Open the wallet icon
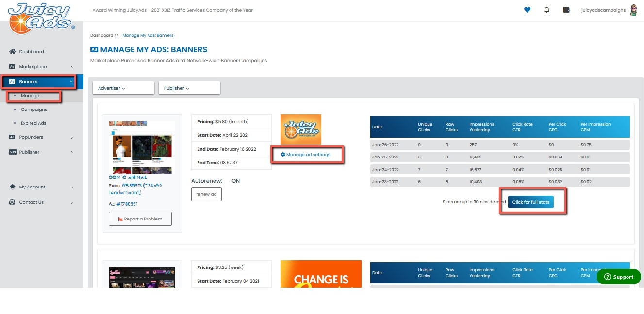The image size is (644, 314). 566,10
